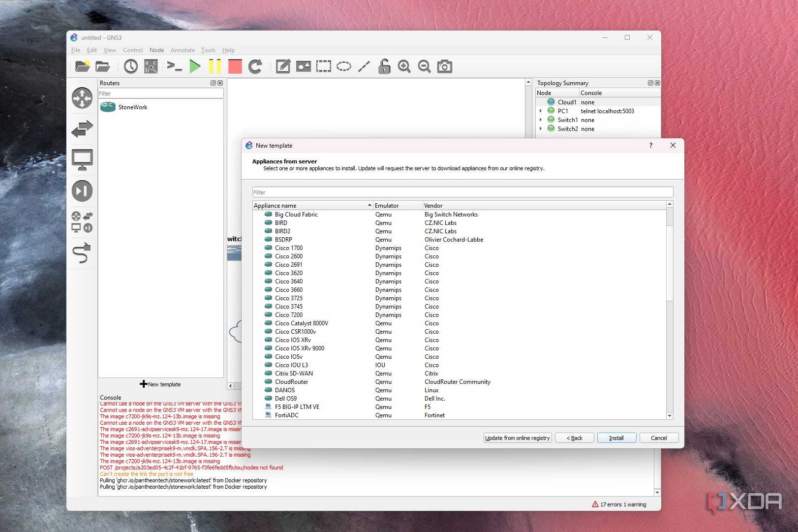
Task: Sort by the Emulator column header
Action: pos(398,206)
